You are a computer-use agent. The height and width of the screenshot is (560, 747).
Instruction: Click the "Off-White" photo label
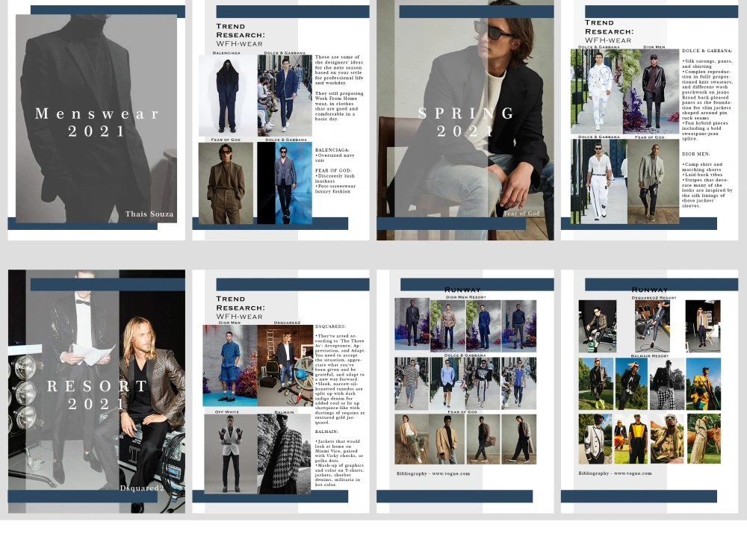point(227,412)
